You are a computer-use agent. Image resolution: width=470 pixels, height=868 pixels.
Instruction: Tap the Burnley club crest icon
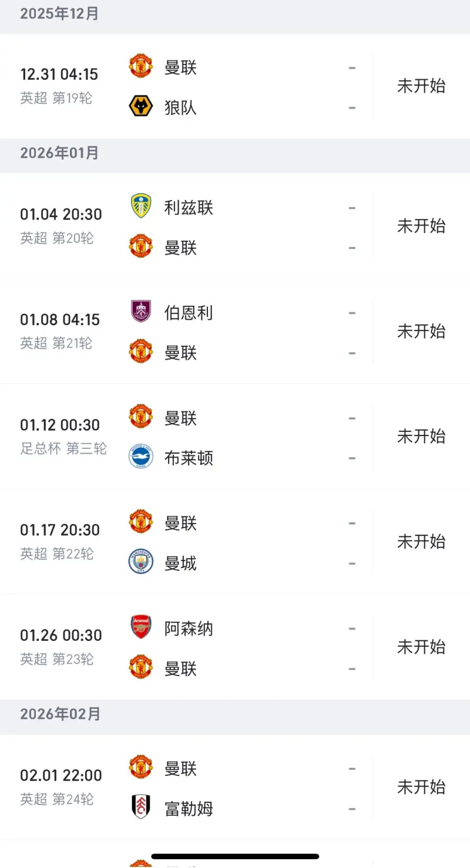tap(141, 312)
